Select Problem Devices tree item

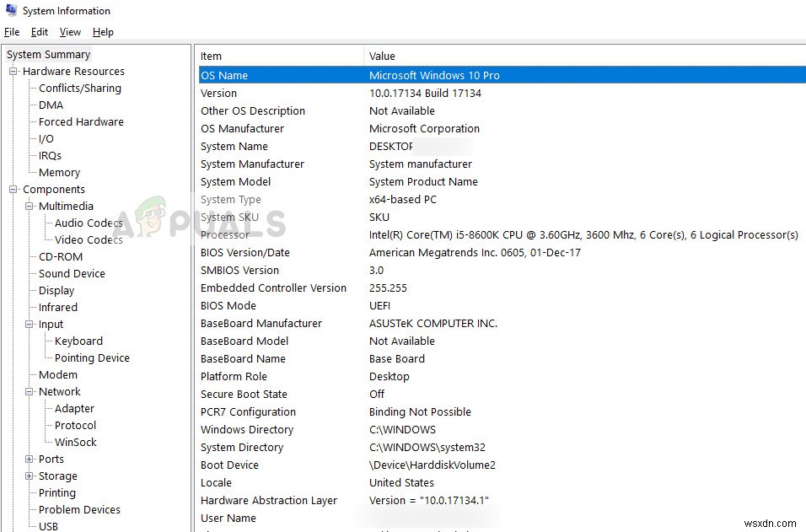coord(79,510)
